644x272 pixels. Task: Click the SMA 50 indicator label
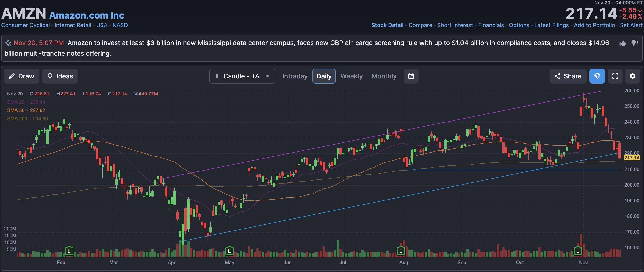[x=16, y=110]
